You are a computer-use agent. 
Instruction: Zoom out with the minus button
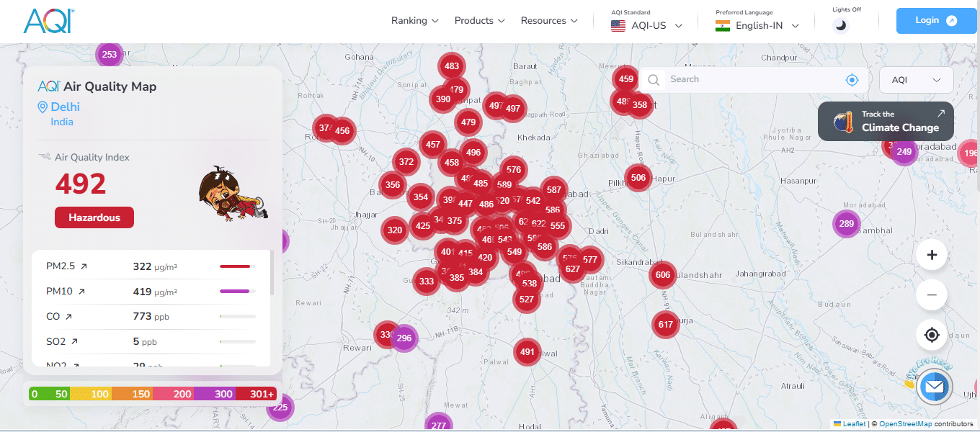click(x=932, y=294)
